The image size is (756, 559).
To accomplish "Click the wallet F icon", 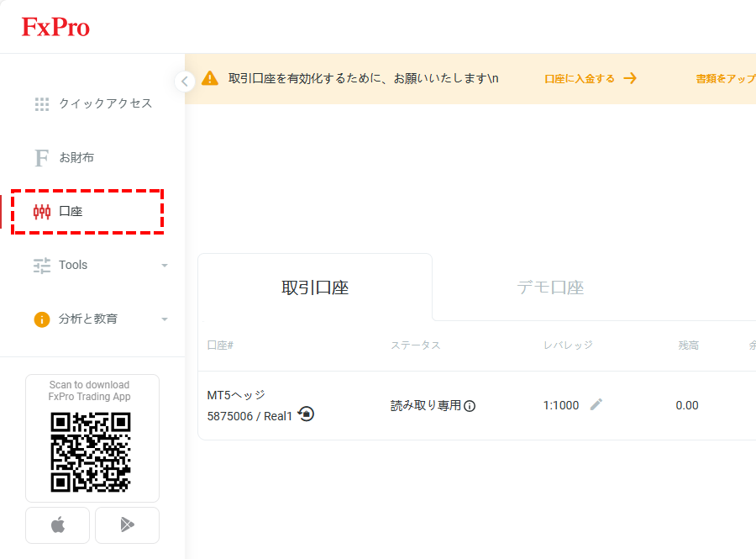I will click(42, 158).
